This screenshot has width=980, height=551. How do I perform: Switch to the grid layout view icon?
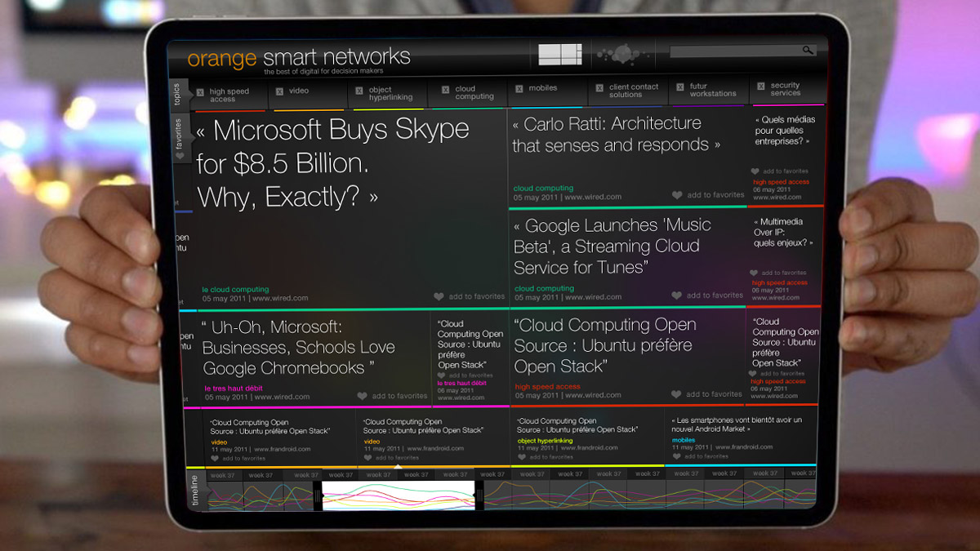[559, 55]
